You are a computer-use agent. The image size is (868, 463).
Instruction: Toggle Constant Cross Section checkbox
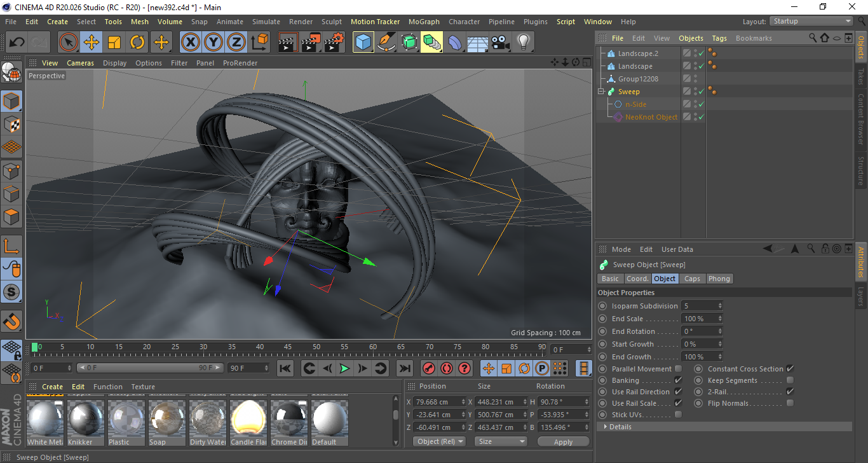pos(790,369)
